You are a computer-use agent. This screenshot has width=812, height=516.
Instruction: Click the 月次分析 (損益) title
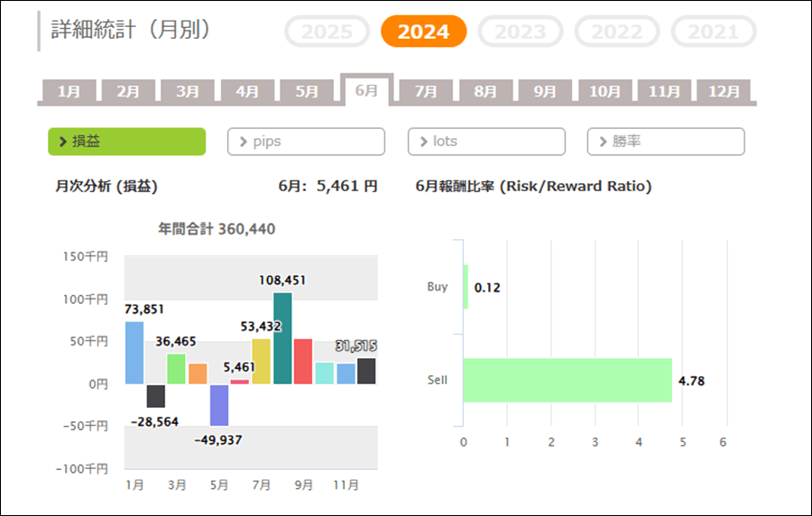click(x=106, y=187)
